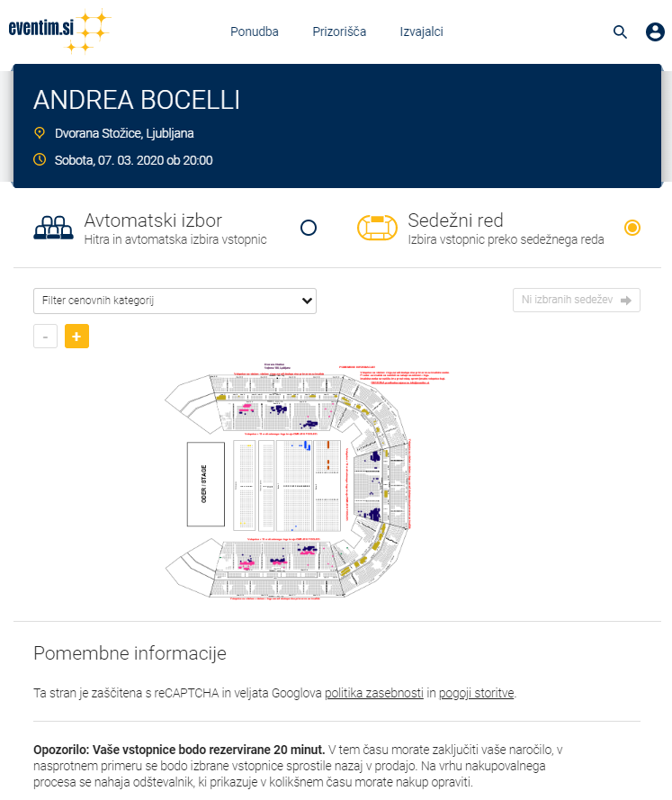
Task: Open the politika zasebnosti link
Action: pyautogui.click(x=374, y=693)
